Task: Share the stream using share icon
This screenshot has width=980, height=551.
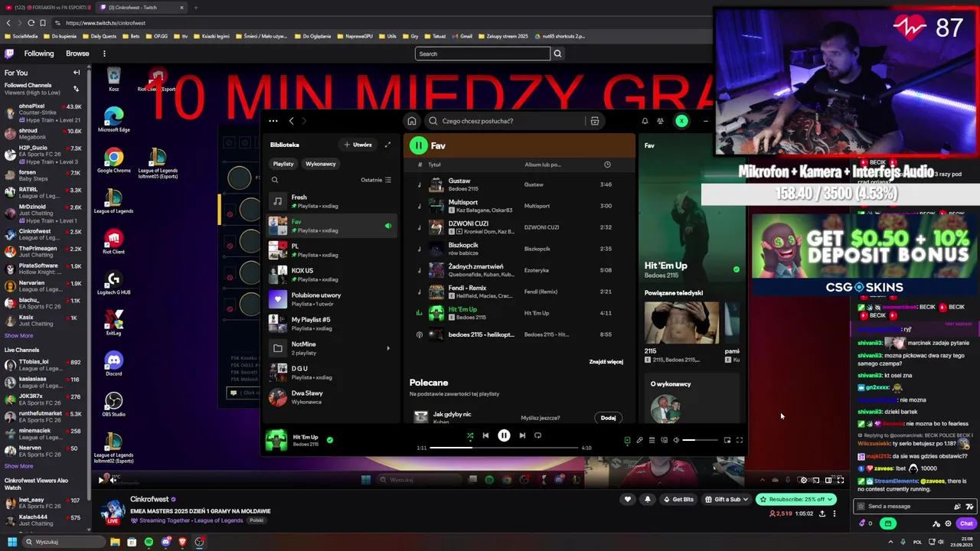Action: coord(822,514)
